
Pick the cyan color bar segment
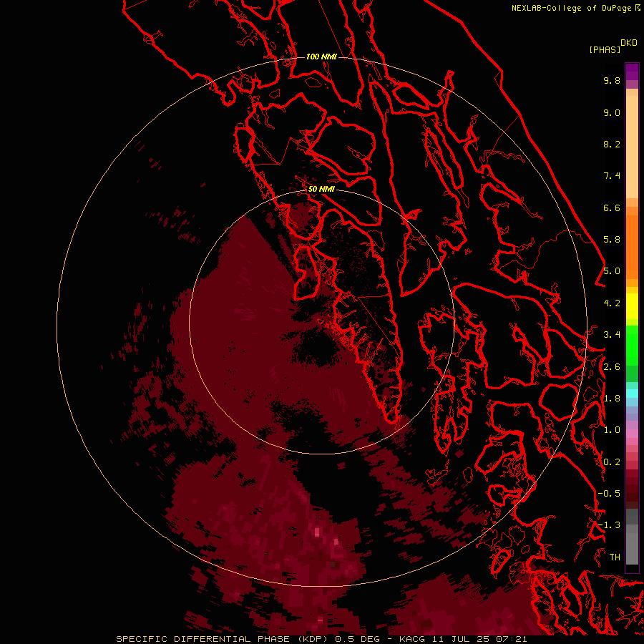632,393
